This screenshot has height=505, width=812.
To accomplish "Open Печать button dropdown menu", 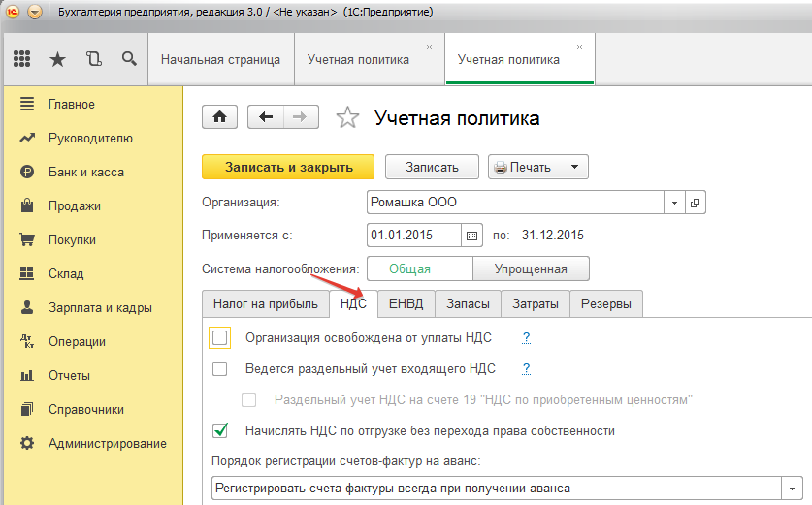I will point(573,167).
